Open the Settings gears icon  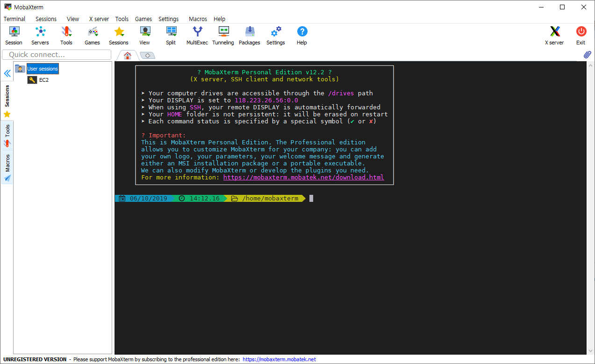click(276, 36)
